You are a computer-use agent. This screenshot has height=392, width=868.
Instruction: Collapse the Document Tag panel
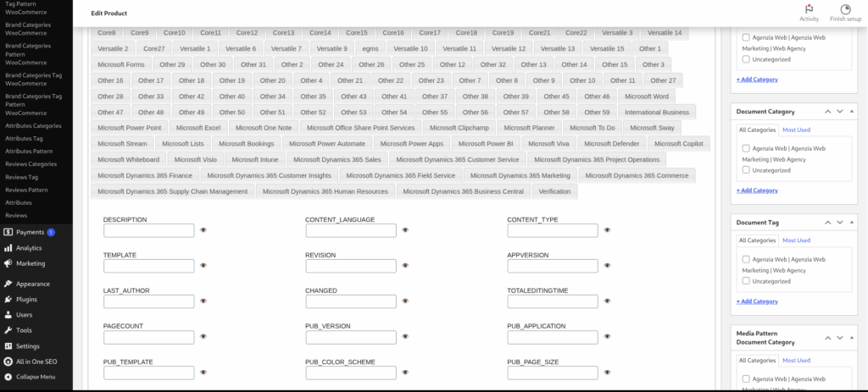(x=851, y=223)
